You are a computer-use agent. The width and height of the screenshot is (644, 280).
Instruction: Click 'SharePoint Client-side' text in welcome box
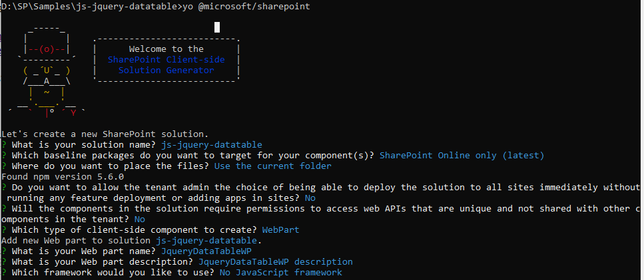166,59
